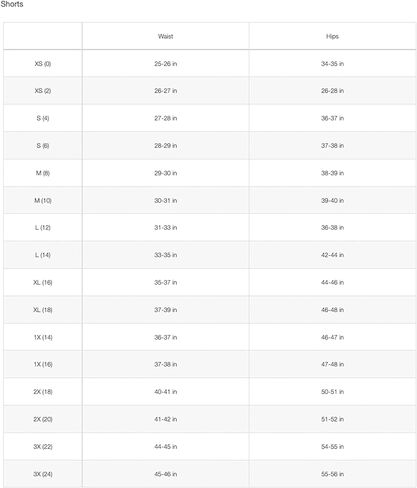The height and width of the screenshot is (488, 417).
Task: Click hips value 46-48 in
Action: (x=332, y=310)
